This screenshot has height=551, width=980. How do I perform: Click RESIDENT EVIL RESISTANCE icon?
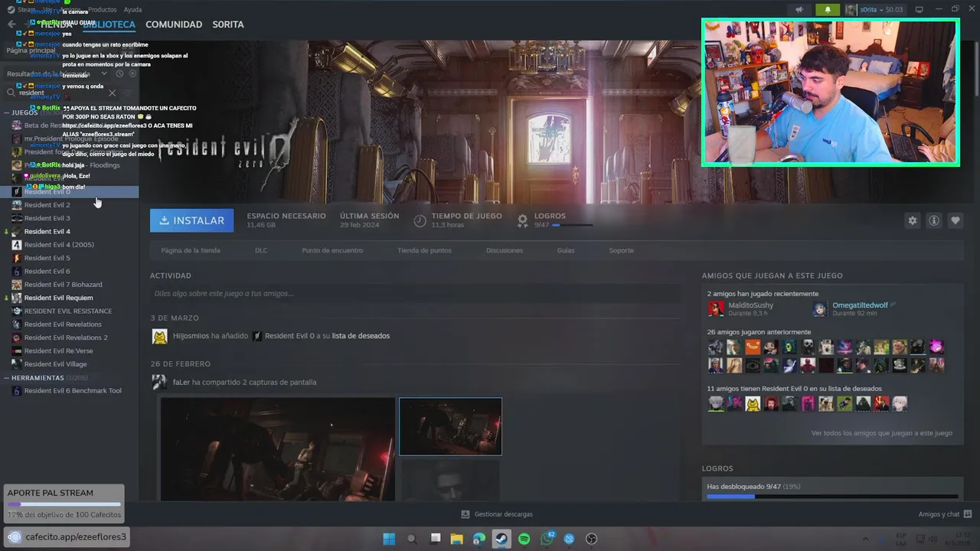[x=17, y=311]
